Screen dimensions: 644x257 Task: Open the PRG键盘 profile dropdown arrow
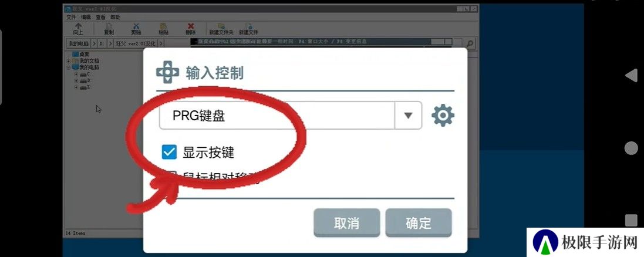(408, 116)
